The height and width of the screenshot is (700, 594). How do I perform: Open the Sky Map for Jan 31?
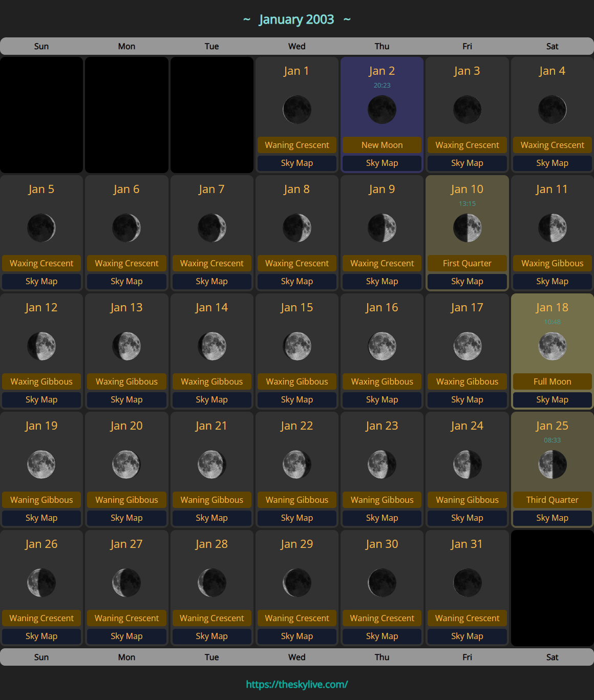[x=467, y=636]
